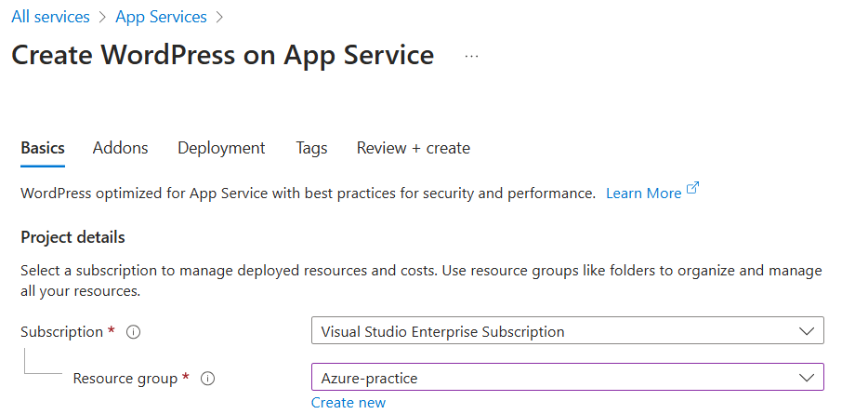Viewport: 868px width, 414px height.
Task: Click the breadcrumb chevron after All services
Action: pos(102,18)
